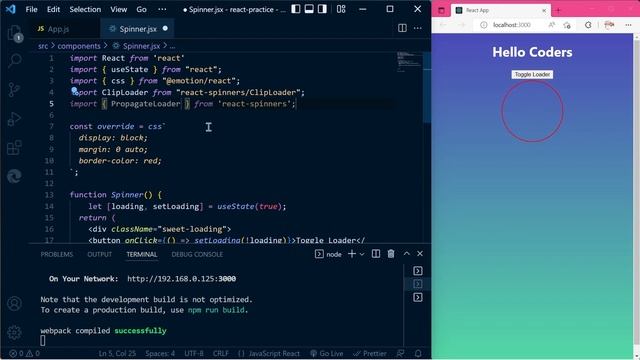640x360 pixels.
Task: Change encoding via UTF-8 status item
Action: (x=194, y=353)
